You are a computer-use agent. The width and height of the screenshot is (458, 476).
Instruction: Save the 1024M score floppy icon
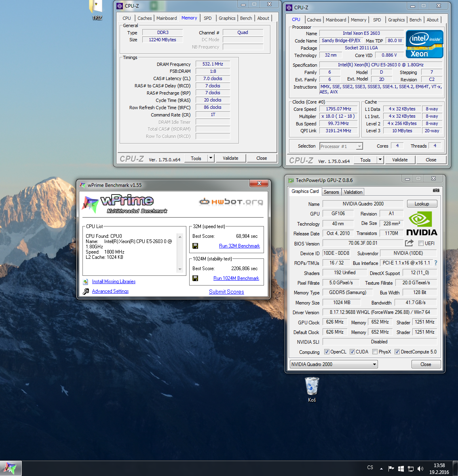click(x=195, y=278)
